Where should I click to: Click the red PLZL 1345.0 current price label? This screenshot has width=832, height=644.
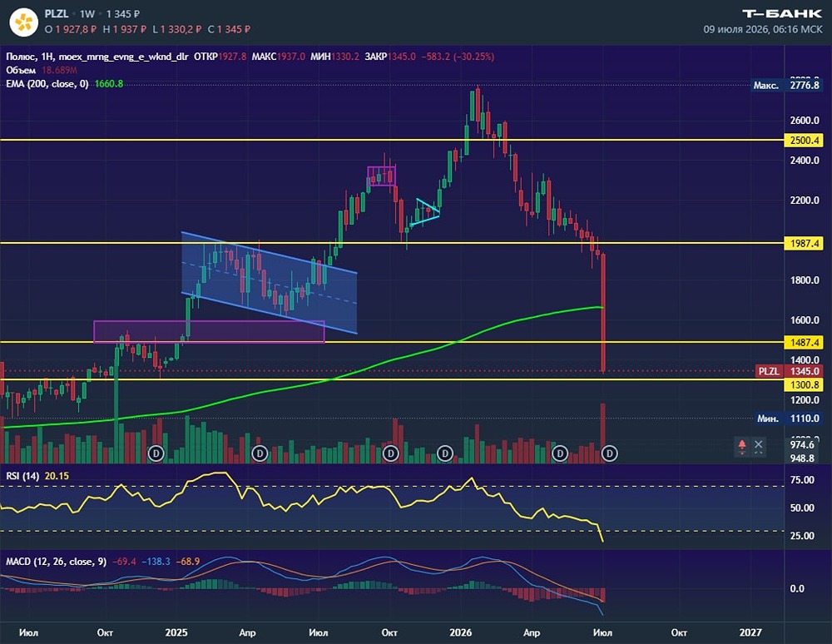click(789, 371)
